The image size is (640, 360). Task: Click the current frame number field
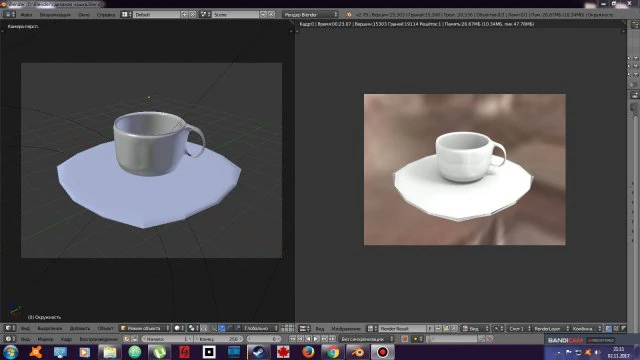pyautogui.click(x=264, y=339)
